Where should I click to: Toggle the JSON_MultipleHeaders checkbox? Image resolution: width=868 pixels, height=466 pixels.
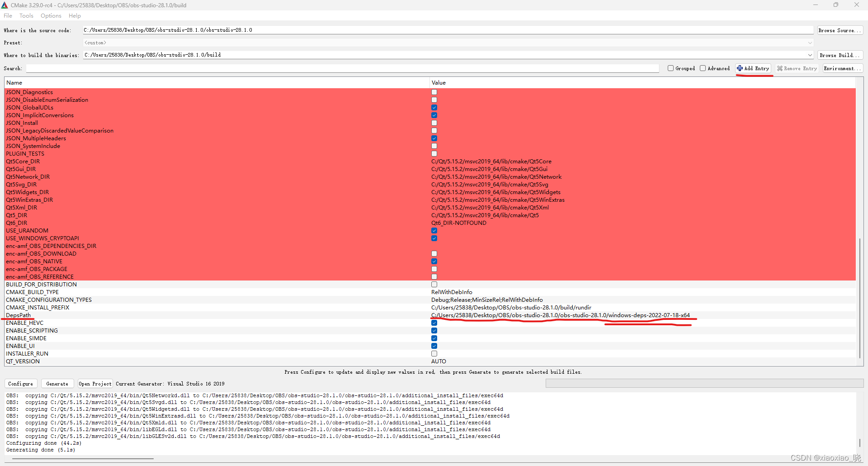[434, 138]
